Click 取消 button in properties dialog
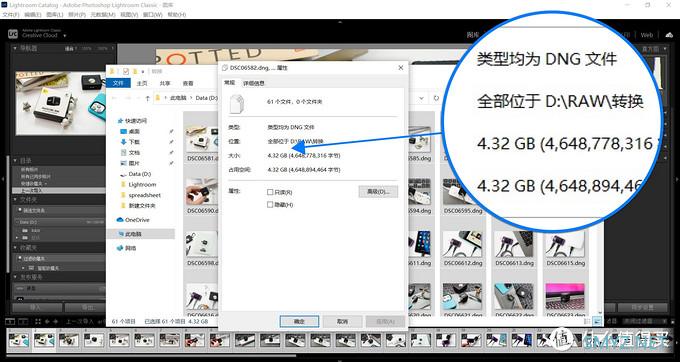Viewport: 680px width, 362px height. coord(343,322)
